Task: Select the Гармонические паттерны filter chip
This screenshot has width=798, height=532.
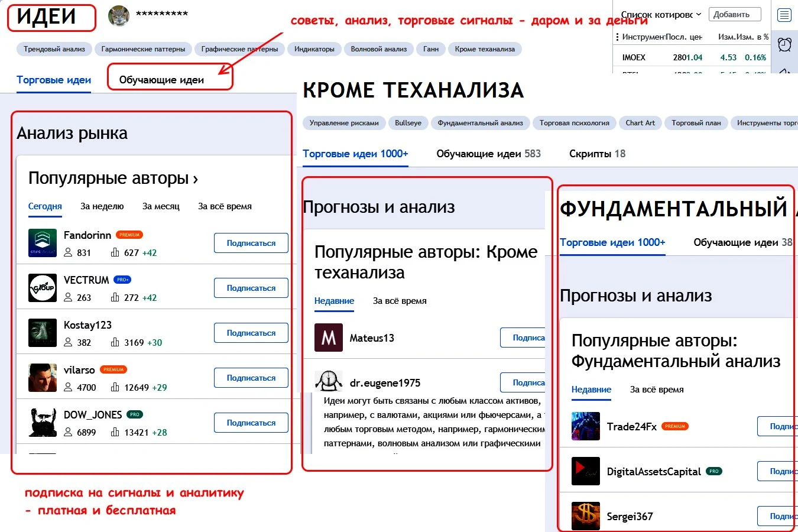Action: [x=143, y=49]
